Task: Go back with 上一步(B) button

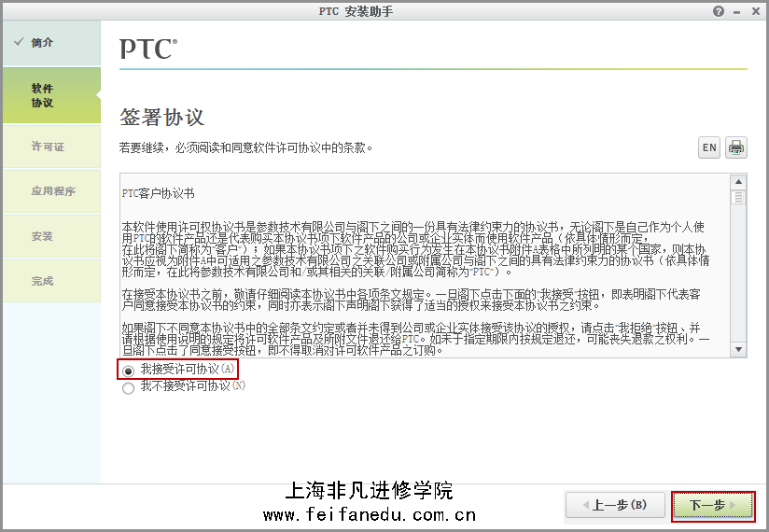Action: [x=616, y=505]
